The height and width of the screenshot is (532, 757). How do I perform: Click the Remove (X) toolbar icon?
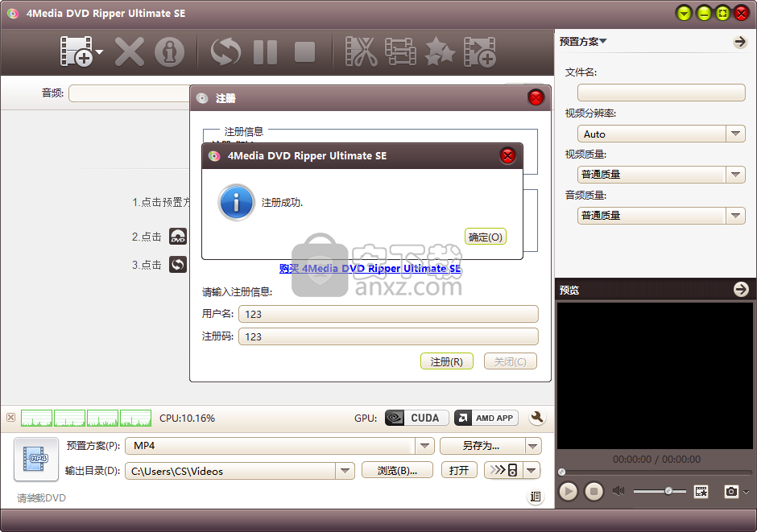pos(130,52)
